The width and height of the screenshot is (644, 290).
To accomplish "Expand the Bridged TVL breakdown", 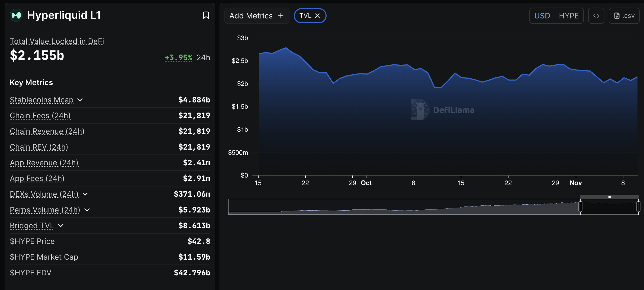I will (x=61, y=225).
